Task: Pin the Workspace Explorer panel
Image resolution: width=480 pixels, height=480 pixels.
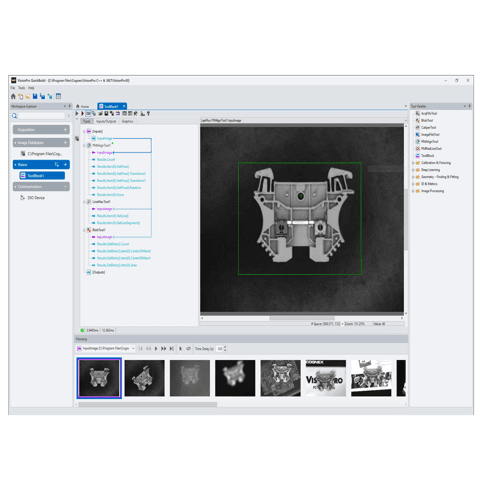Action: [70, 106]
